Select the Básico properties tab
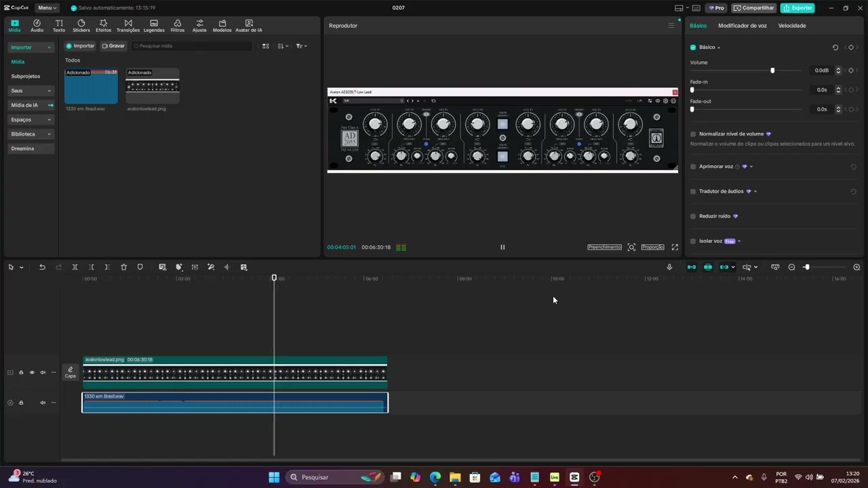This screenshot has height=488, width=868. coord(698,26)
